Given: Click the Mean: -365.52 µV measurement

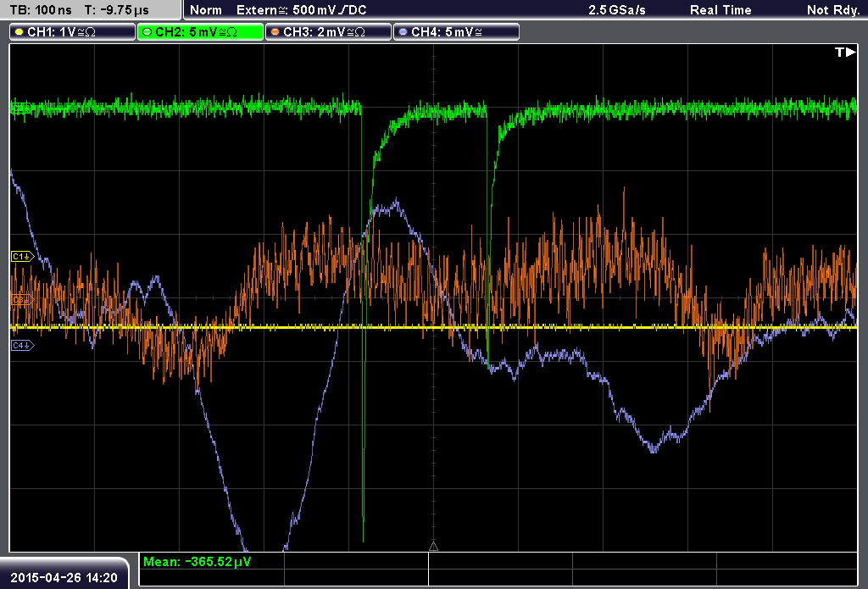Looking at the screenshot, I should tap(197, 562).
